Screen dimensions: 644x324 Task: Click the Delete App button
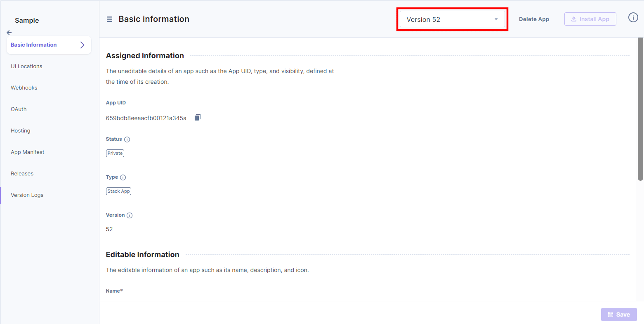(534, 19)
